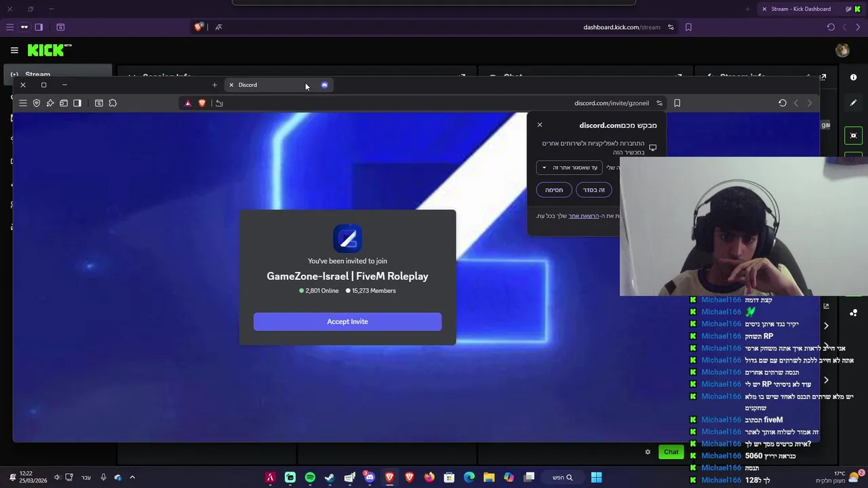Close the Discord tab
This screenshot has height=488, width=868.
231,85
